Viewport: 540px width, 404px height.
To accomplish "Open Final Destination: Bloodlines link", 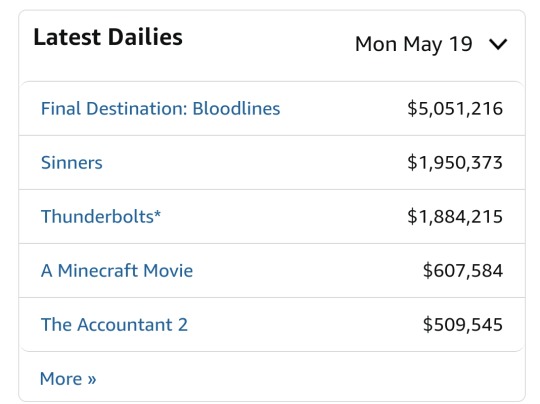I will tap(160, 108).
